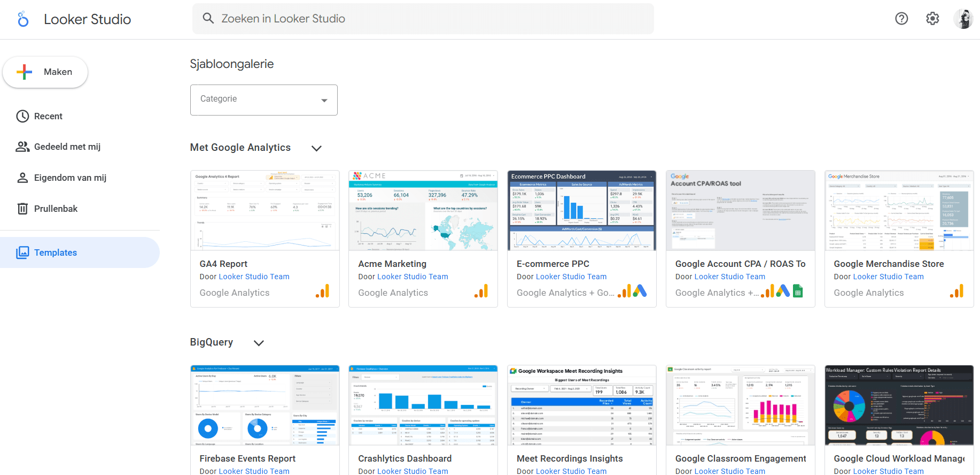Image resolution: width=980 pixels, height=475 pixels.
Task: Click Looker Studio Team link under Google Merchandise Store
Action: (888, 277)
